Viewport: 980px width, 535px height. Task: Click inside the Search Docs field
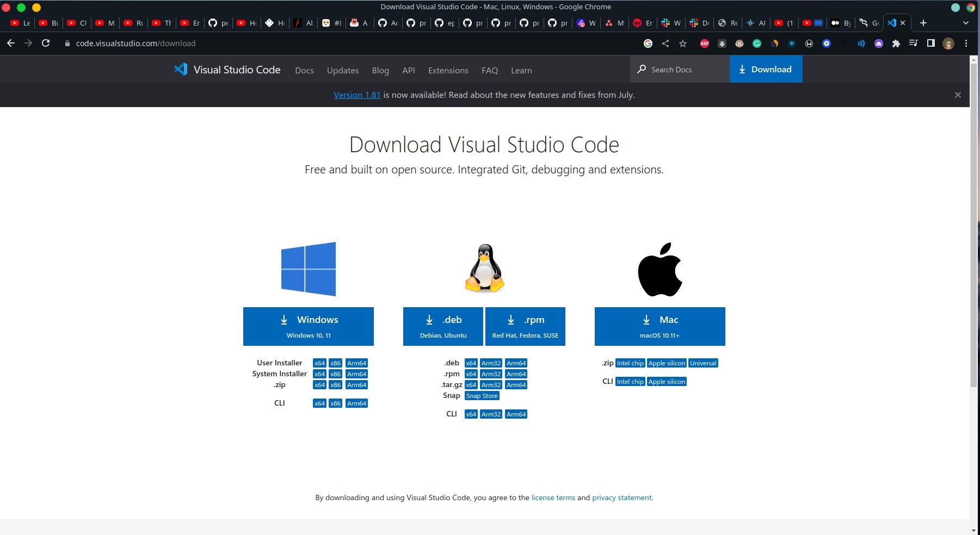pos(677,69)
